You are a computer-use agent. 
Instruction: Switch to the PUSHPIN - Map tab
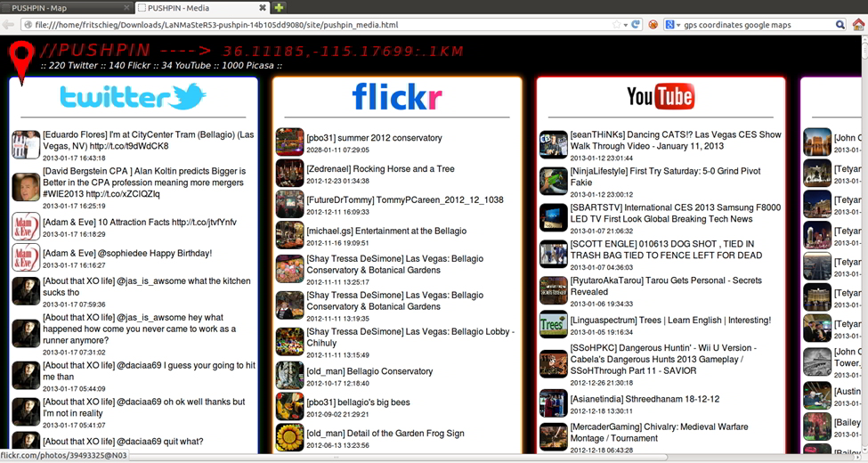(67, 8)
